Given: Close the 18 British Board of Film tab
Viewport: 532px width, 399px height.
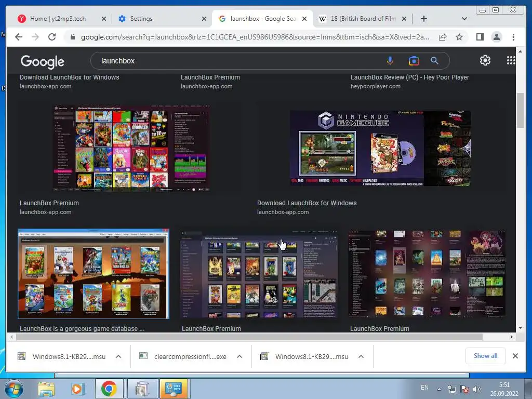Looking at the screenshot, I should pos(404,19).
